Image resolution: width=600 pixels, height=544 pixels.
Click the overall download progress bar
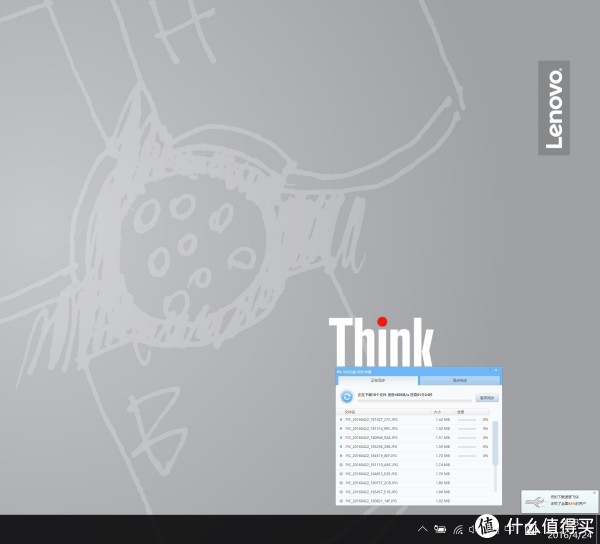point(414,401)
